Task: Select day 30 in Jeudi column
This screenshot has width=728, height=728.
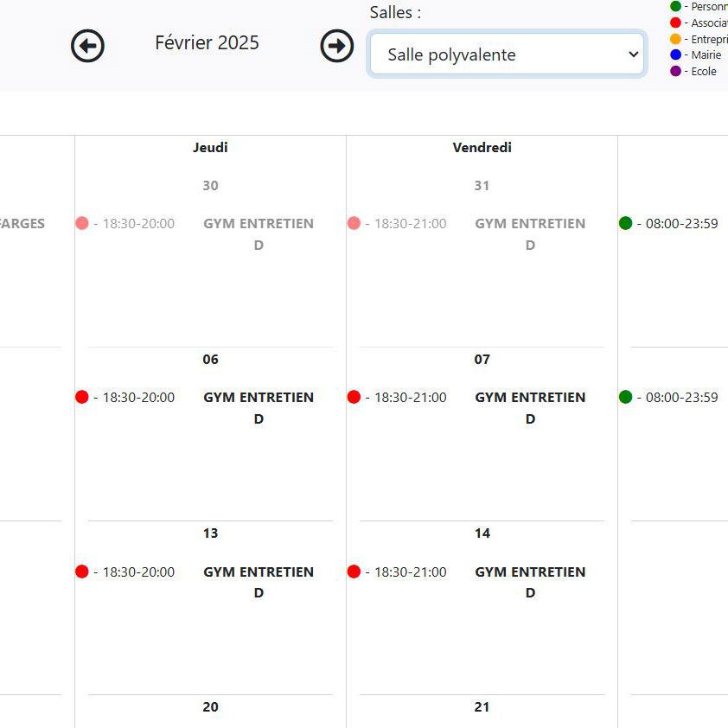Action: pyautogui.click(x=210, y=186)
